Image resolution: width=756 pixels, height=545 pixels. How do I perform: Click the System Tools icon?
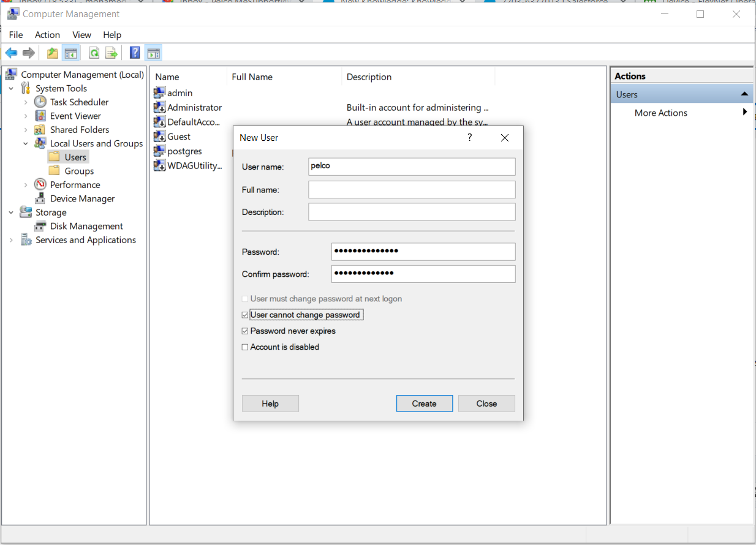pos(26,88)
